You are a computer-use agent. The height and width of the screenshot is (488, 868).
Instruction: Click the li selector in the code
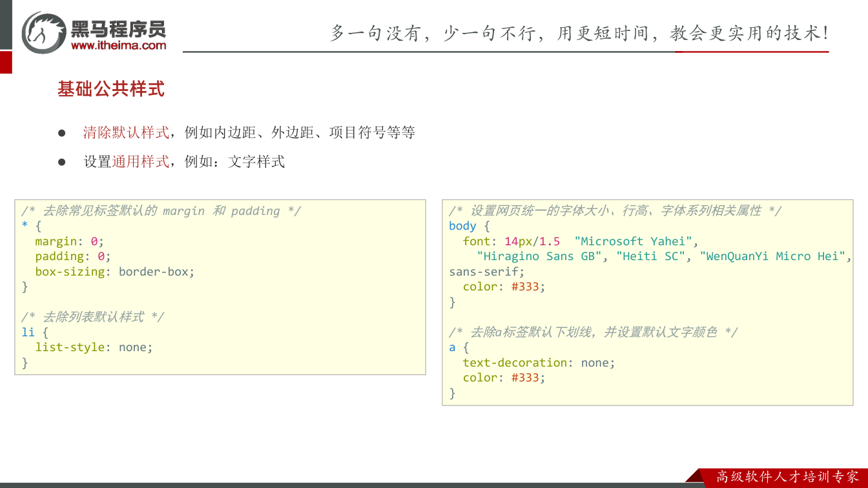[x=28, y=332]
